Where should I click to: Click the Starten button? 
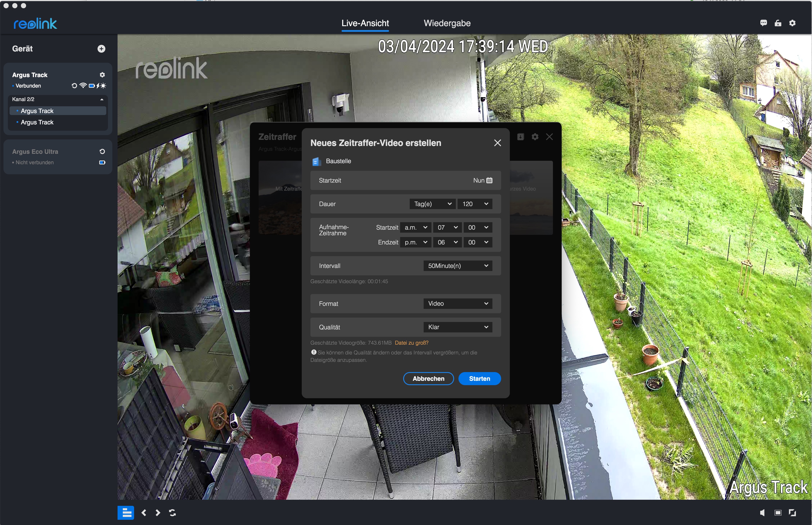(x=479, y=379)
